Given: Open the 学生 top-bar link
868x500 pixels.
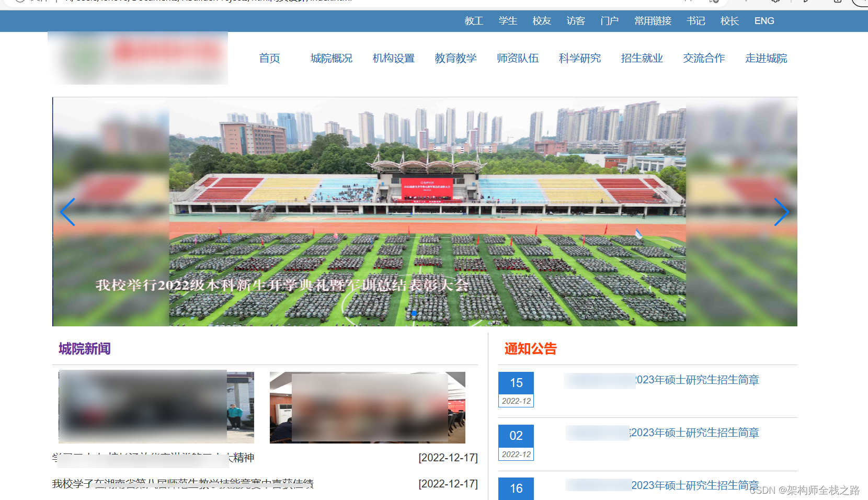Looking at the screenshot, I should click(x=508, y=21).
